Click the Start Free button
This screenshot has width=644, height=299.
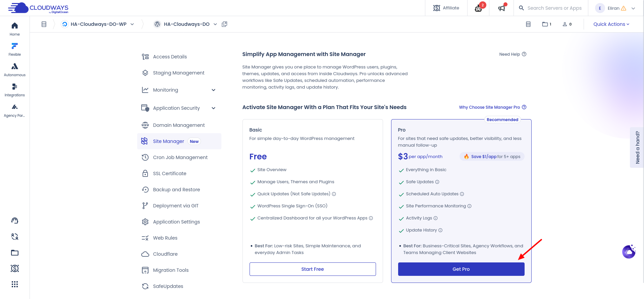click(x=313, y=269)
